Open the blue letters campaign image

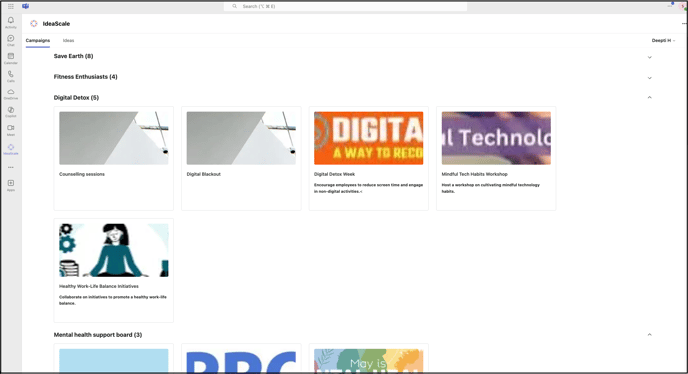(x=241, y=361)
